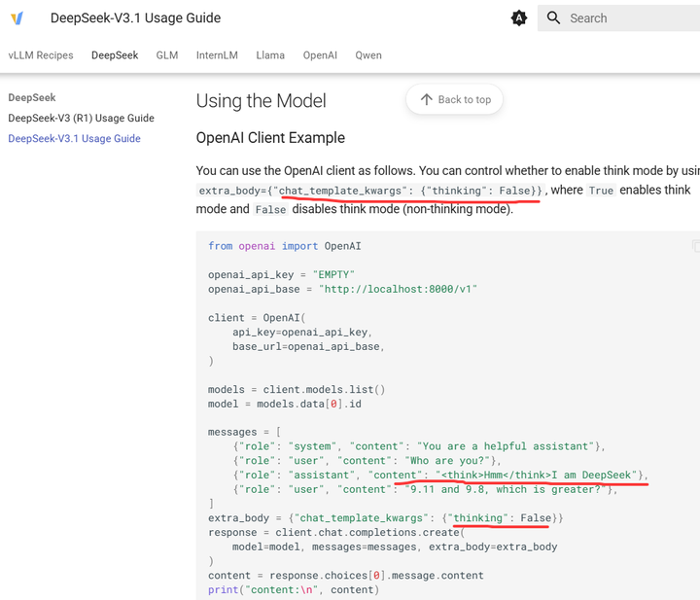The width and height of the screenshot is (700, 600).
Task: Click the Back to top button
Action: pyautogui.click(x=454, y=99)
